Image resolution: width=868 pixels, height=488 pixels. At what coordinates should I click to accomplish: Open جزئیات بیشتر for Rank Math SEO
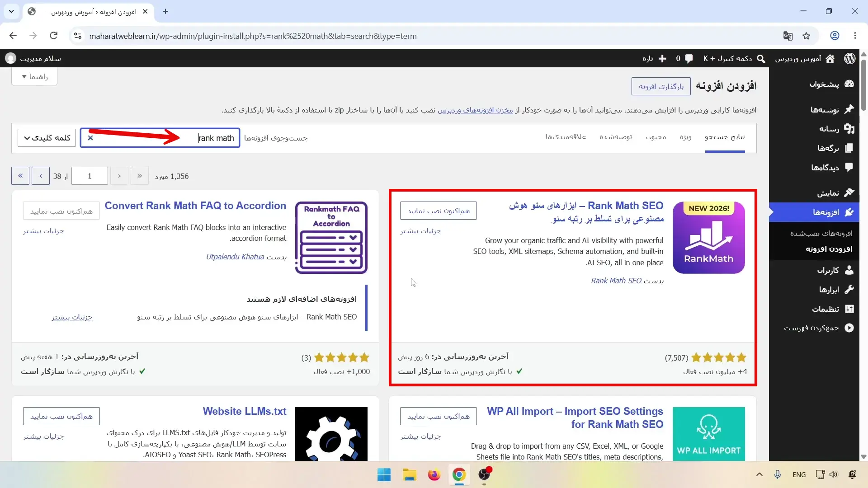click(x=420, y=231)
